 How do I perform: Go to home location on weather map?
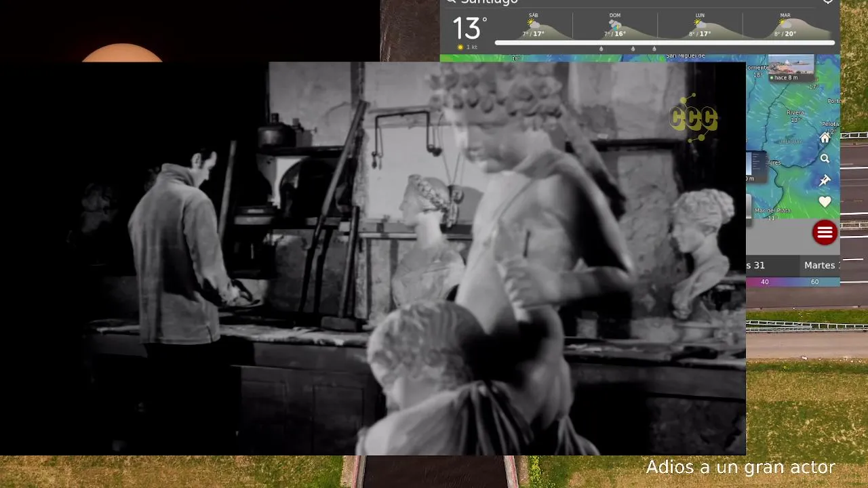click(x=825, y=138)
